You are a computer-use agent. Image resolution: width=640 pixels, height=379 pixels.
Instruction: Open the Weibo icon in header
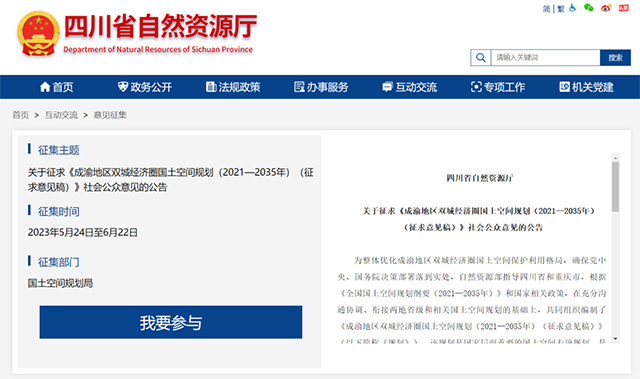click(x=606, y=8)
